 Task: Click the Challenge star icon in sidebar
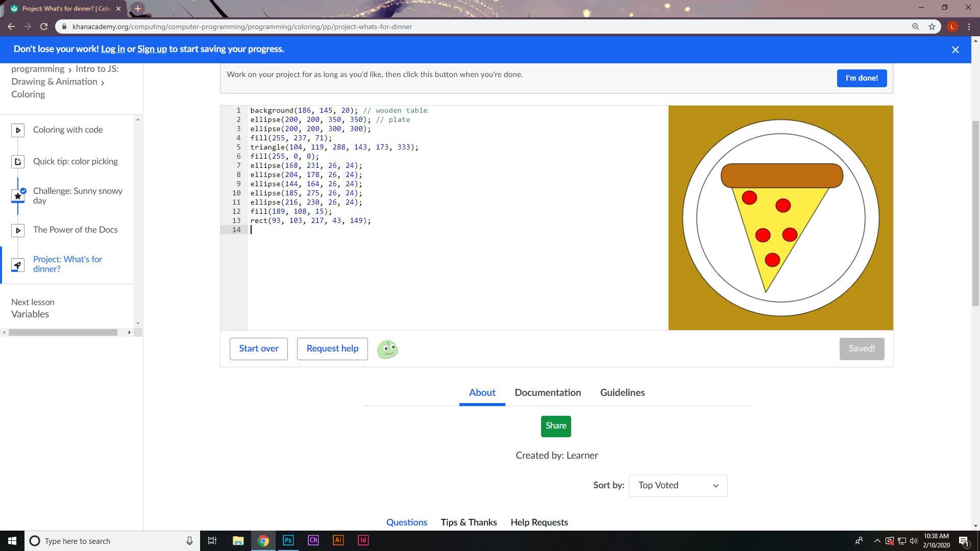click(x=18, y=196)
